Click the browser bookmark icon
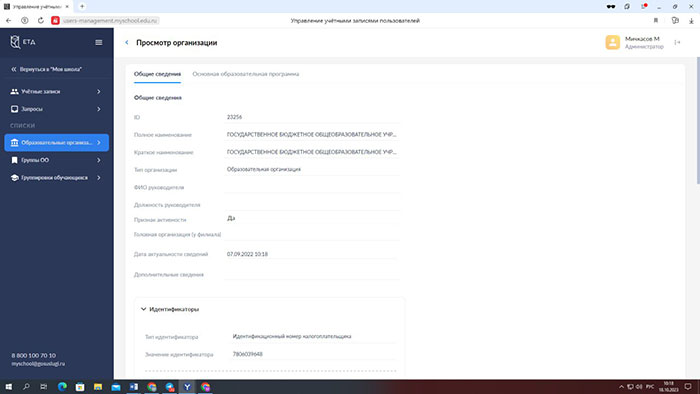 pos(656,21)
